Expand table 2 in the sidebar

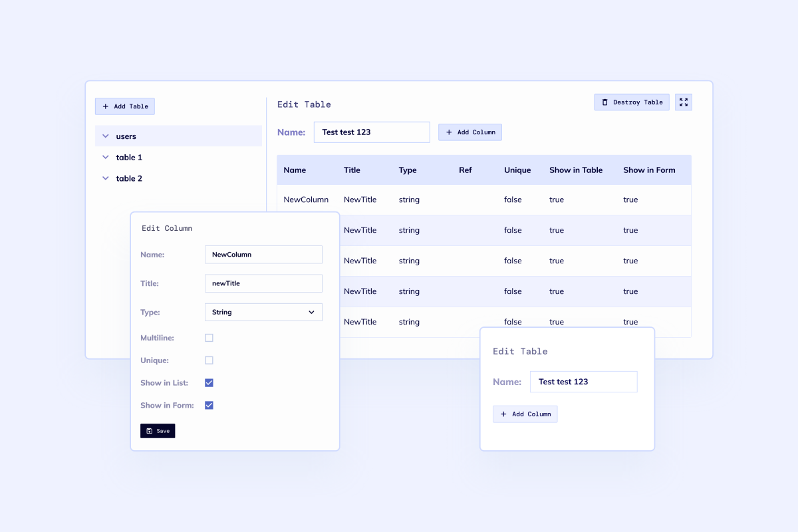coord(106,178)
